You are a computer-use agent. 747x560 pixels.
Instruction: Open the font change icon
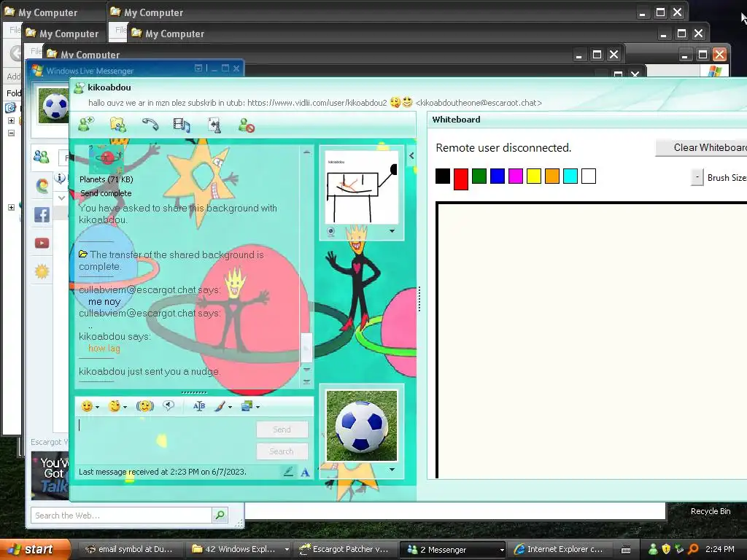(199, 406)
